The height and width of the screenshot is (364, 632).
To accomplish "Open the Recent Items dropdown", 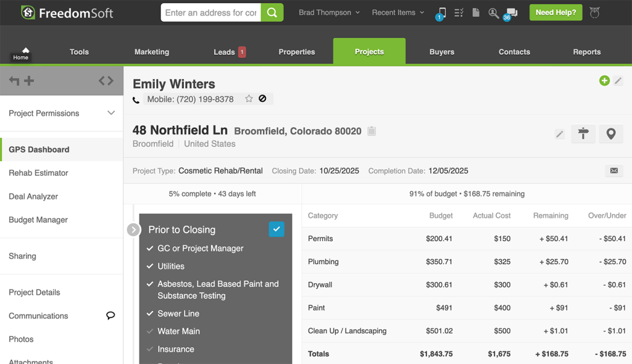I will (x=397, y=12).
